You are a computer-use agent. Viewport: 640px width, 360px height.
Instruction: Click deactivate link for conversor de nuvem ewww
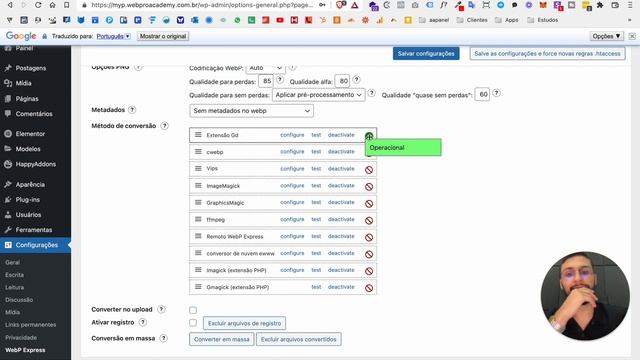(341, 253)
